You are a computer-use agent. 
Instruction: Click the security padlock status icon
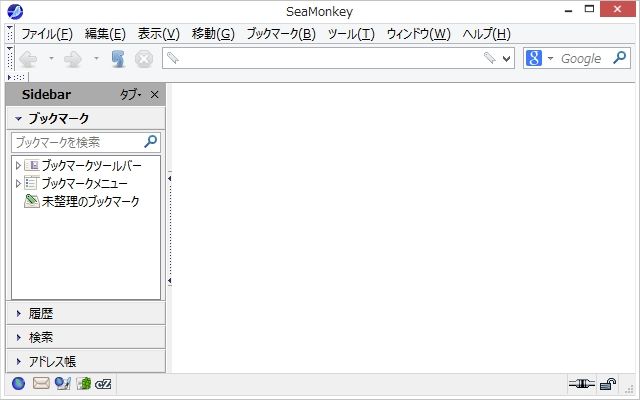(608, 384)
